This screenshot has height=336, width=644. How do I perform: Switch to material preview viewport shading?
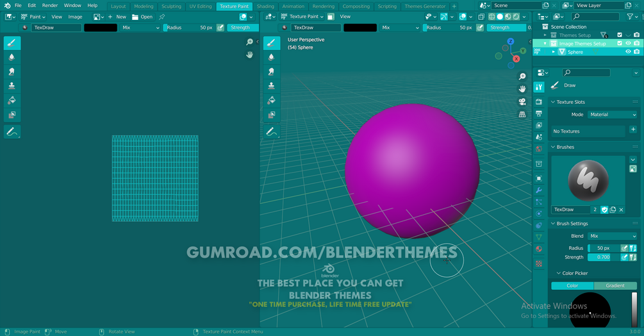(508, 17)
